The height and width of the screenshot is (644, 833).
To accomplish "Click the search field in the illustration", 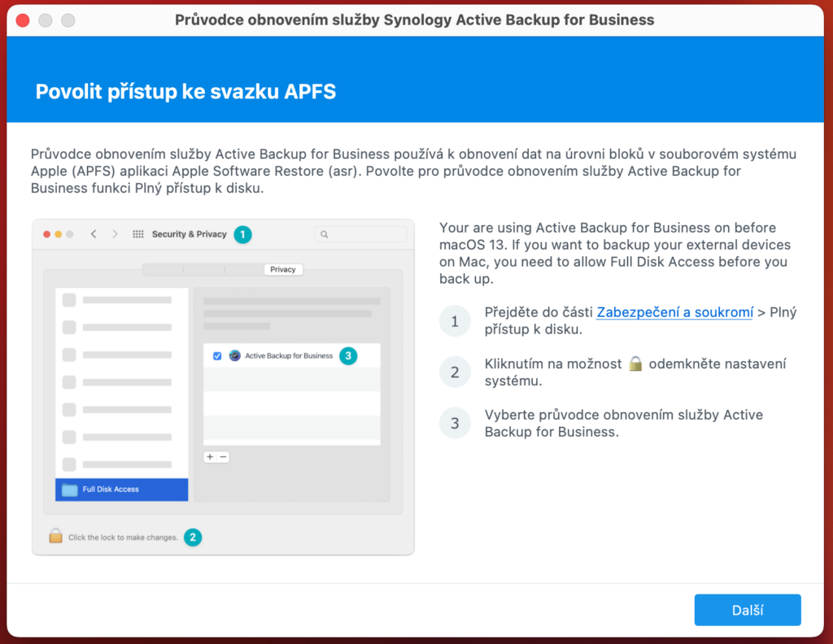I will (x=361, y=234).
